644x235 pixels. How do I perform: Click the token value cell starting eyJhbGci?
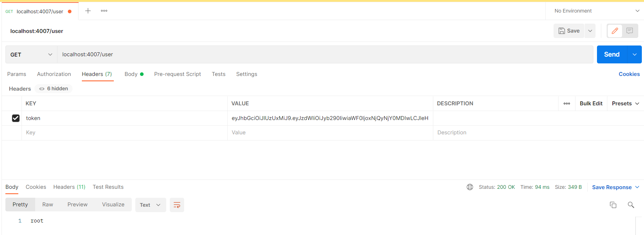tap(330, 118)
